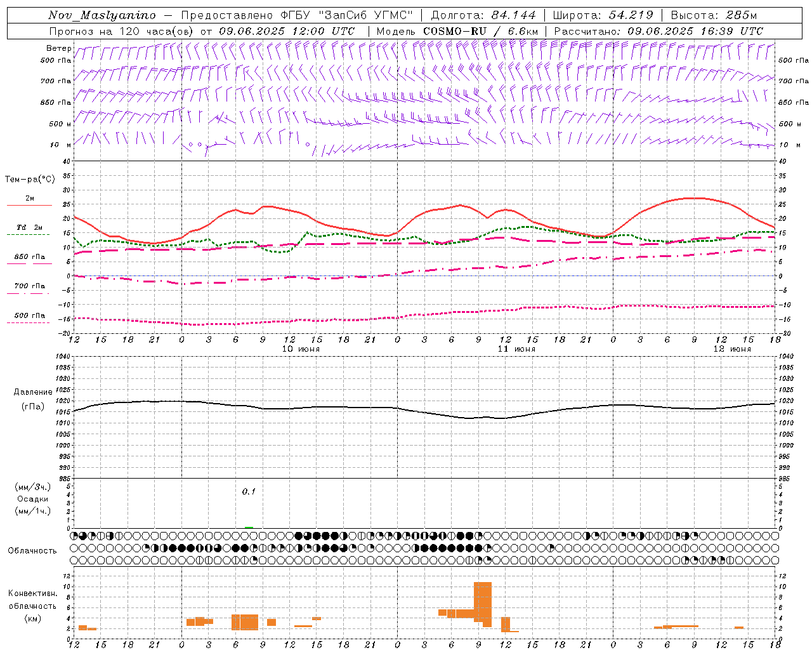This screenshot has width=812, height=650.
Task: Click the Облачность cloudiness label
Action: click(32, 550)
